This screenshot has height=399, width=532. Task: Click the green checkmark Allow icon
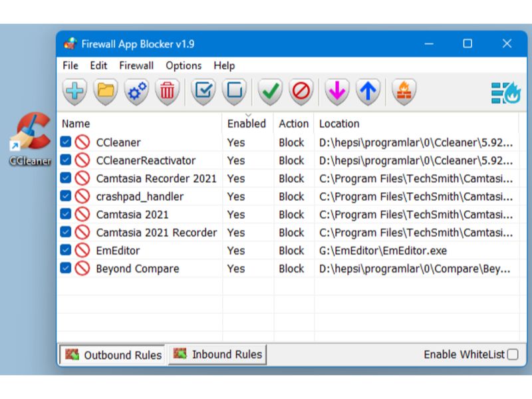270,92
